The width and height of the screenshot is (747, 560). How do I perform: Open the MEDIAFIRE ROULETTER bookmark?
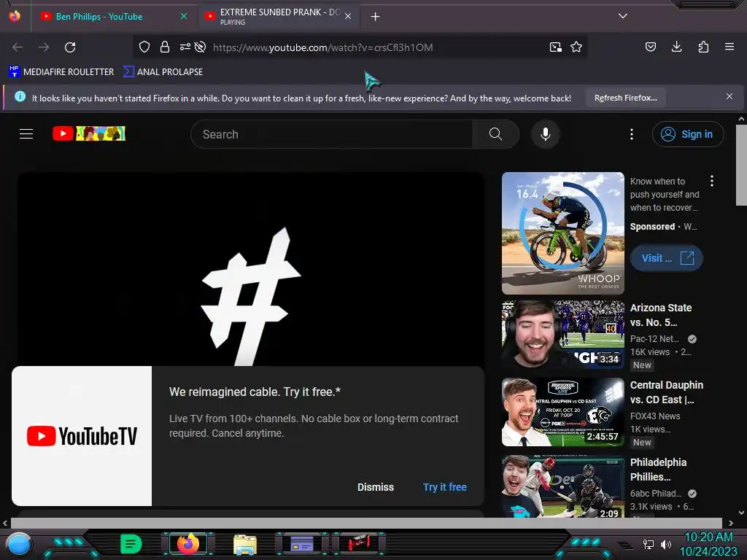pyautogui.click(x=61, y=72)
